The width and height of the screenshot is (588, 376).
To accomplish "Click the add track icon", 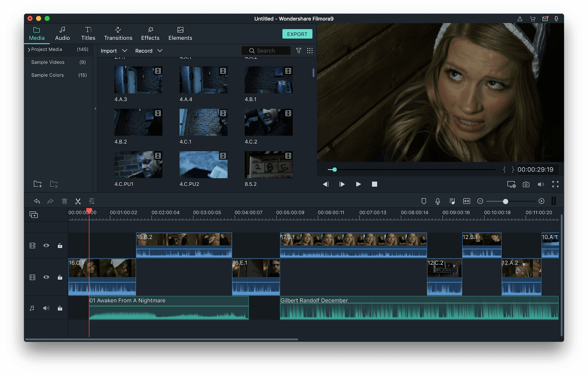I will coord(34,215).
